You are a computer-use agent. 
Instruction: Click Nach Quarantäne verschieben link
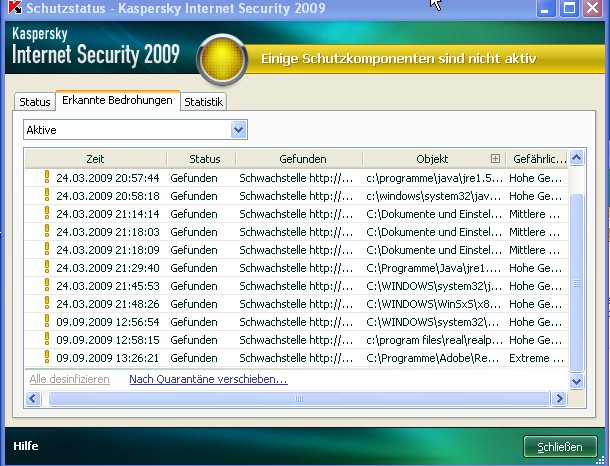(x=209, y=379)
